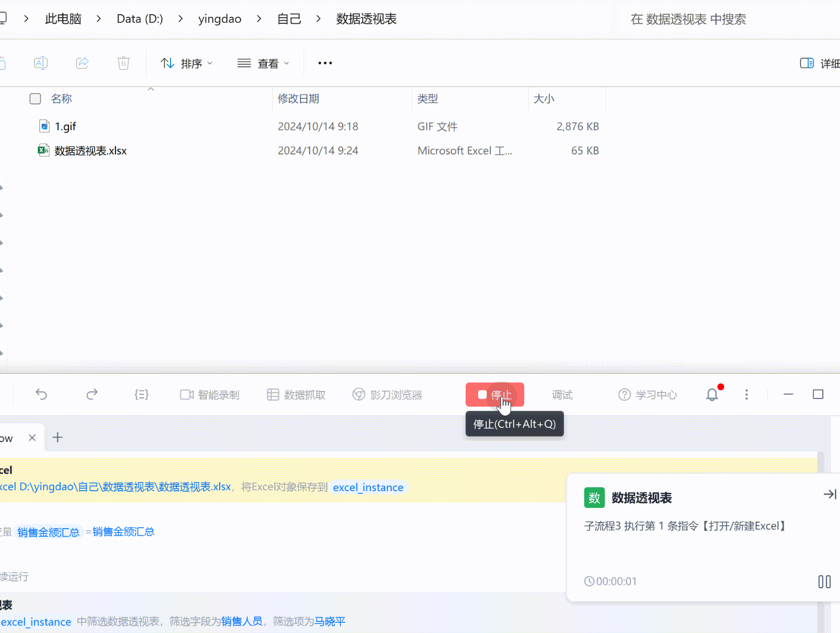The width and height of the screenshot is (840, 633).
Task: Go to Data (D:) in the breadcrumb
Action: [140, 19]
